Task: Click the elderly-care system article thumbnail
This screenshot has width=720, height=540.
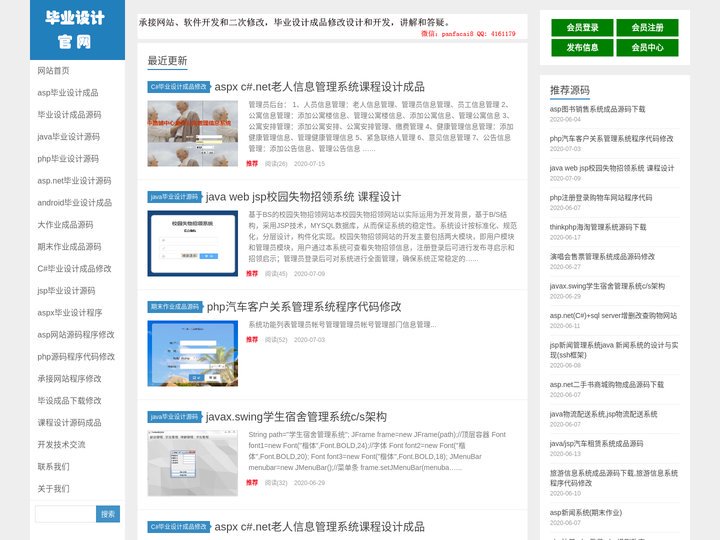Action: [192, 134]
